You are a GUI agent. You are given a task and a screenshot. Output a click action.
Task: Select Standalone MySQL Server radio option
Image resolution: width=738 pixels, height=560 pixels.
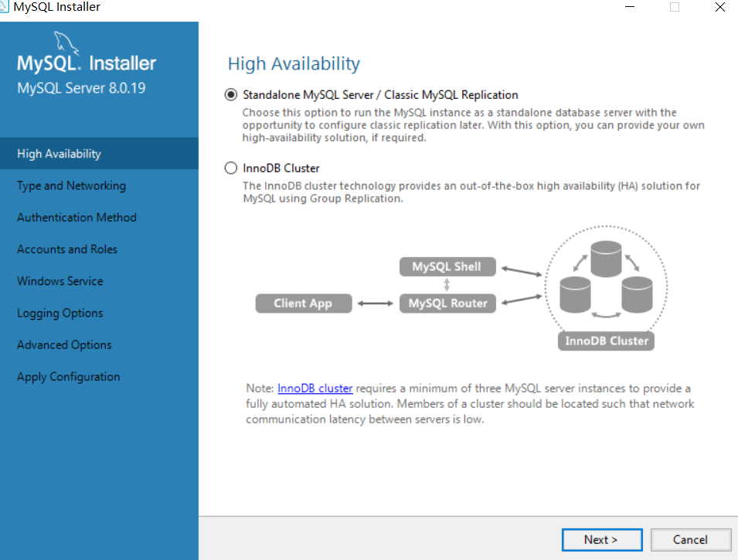(x=230, y=95)
